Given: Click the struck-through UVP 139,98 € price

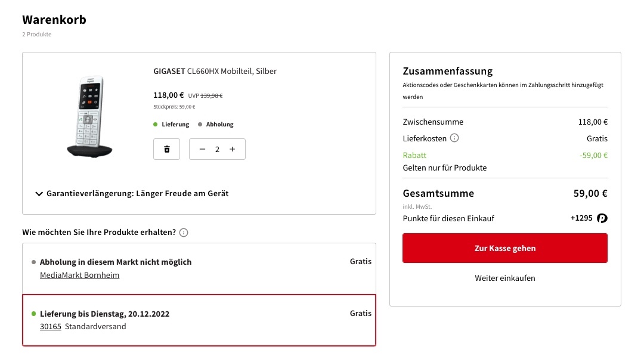Looking at the screenshot, I should coord(205,95).
